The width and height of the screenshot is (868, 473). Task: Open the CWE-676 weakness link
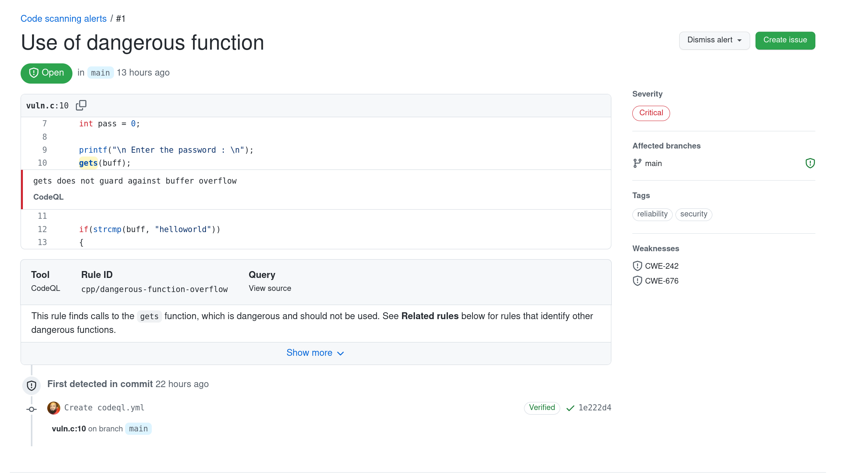pyautogui.click(x=662, y=281)
